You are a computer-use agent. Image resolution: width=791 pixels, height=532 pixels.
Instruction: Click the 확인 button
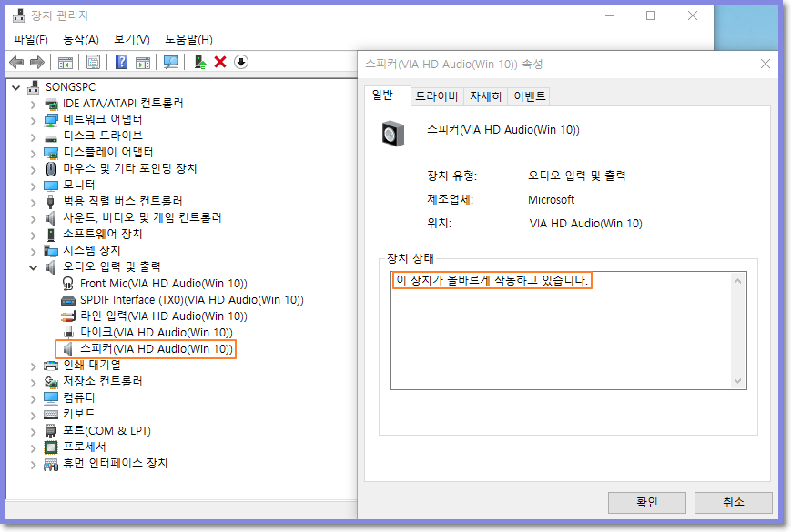646,502
